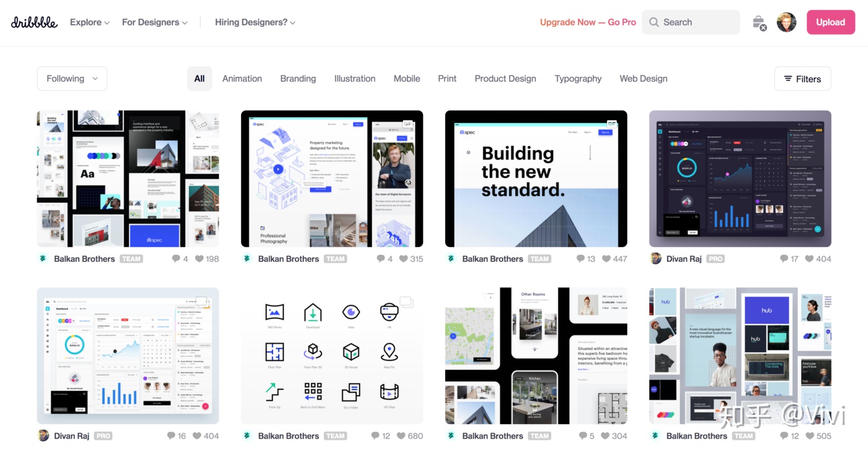
Task: Open Hiring Designers? dropdown
Action: pos(255,22)
